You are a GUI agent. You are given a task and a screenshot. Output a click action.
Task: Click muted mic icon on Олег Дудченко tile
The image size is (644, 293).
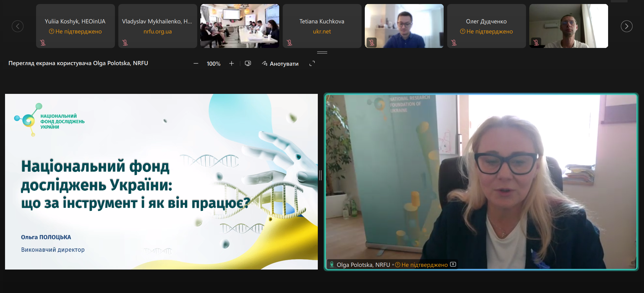pyautogui.click(x=454, y=43)
